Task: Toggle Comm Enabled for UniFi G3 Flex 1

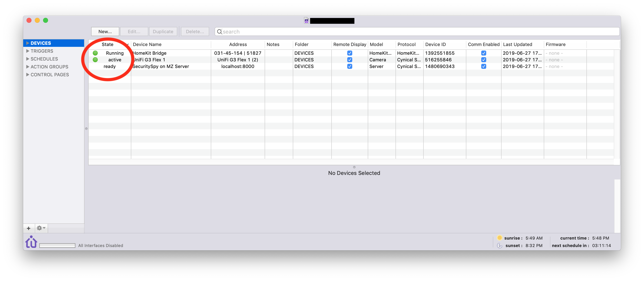Action: tap(484, 59)
